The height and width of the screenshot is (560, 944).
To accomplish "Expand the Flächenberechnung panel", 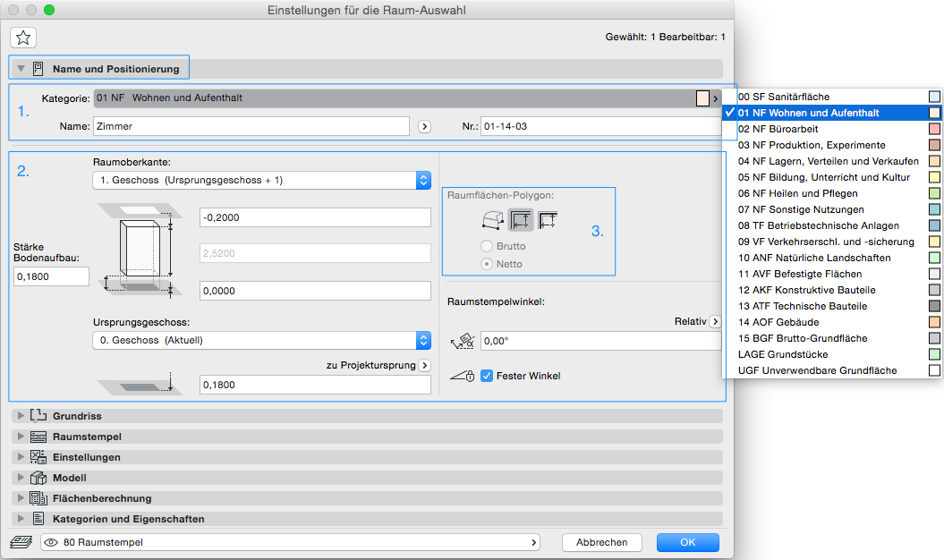I will point(22,498).
